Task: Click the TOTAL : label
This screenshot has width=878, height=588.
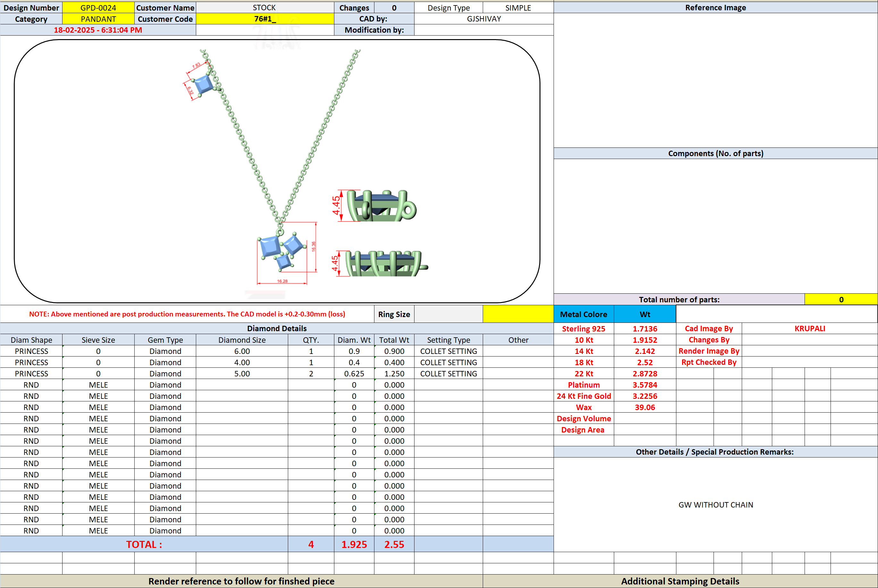Action: click(144, 544)
